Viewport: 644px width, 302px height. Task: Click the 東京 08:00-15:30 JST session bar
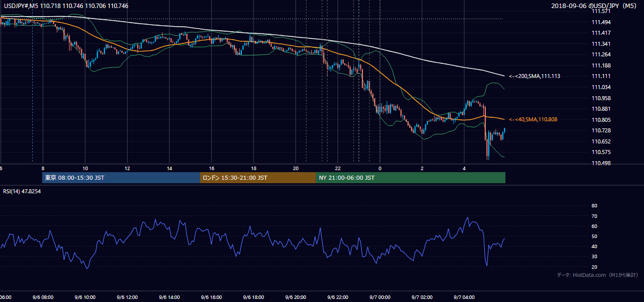tap(121, 178)
